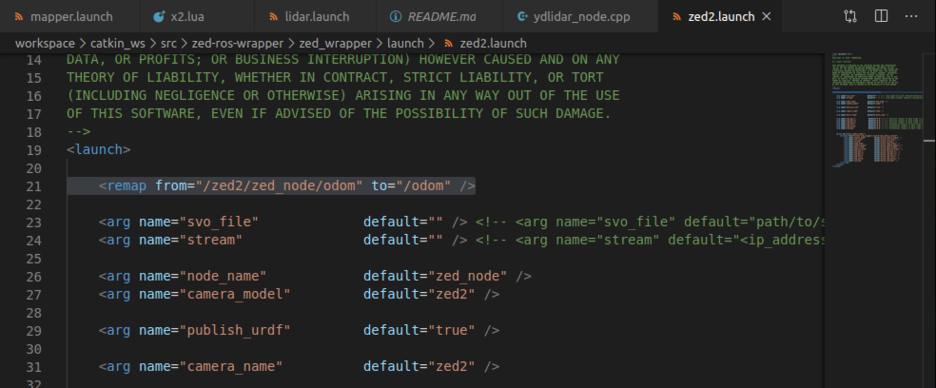Switch to the mapper.launch tab
Viewport: 936px width, 388px height.
(x=70, y=17)
